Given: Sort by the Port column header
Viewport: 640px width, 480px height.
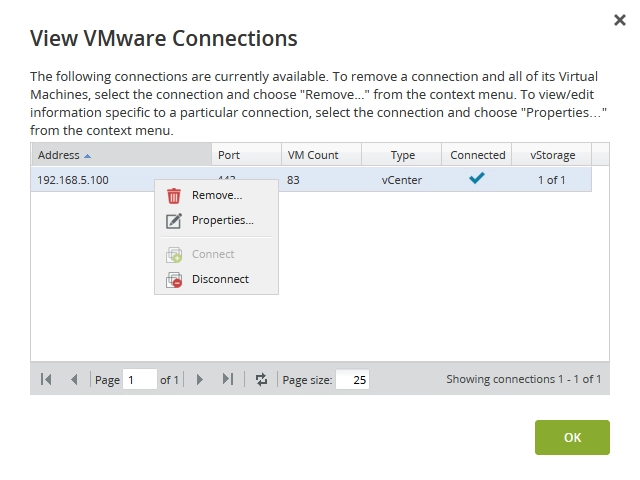Looking at the screenshot, I should point(247,155).
